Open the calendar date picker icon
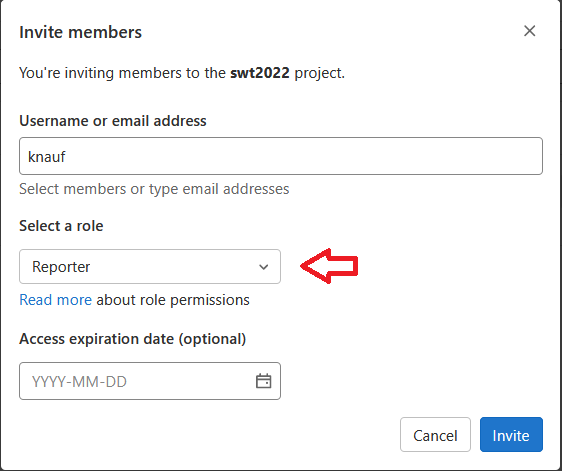Viewport: 562px width, 471px height. tap(263, 381)
